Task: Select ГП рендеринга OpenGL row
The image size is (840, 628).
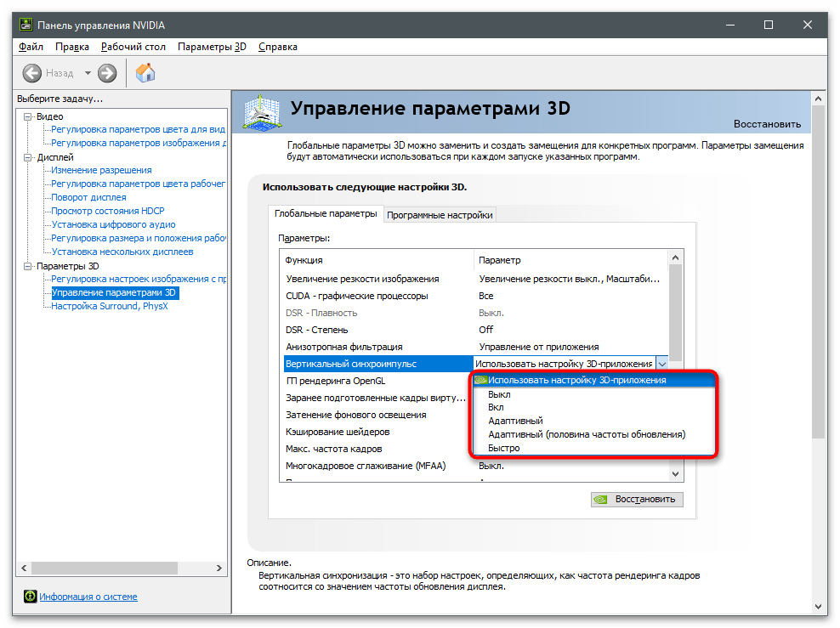Action: (377, 381)
